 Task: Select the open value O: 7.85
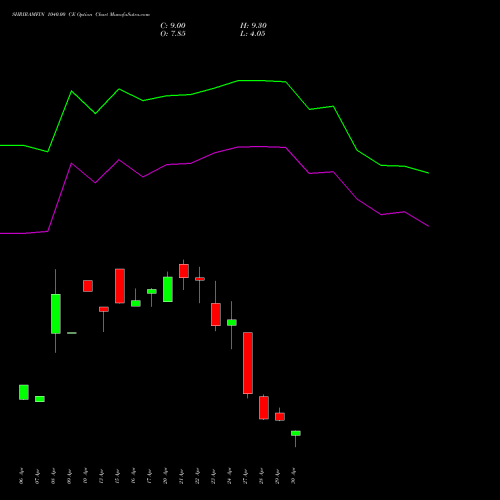(x=173, y=34)
